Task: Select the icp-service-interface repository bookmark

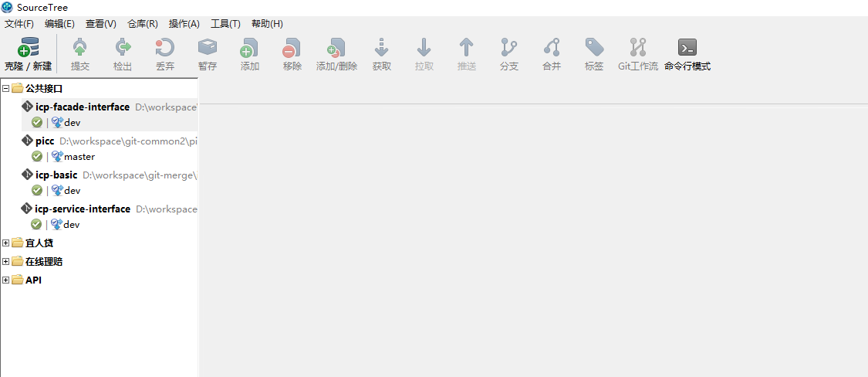Action: pos(83,209)
